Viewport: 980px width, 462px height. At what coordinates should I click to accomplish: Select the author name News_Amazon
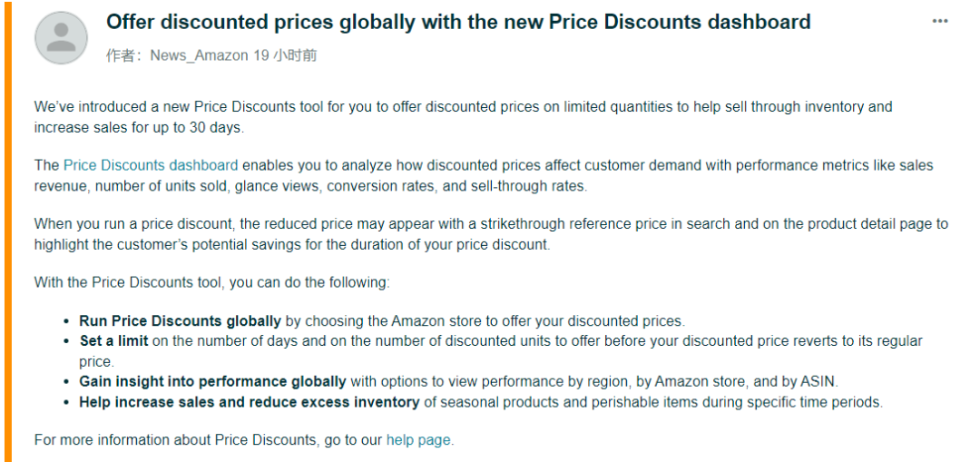click(x=199, y=55)
